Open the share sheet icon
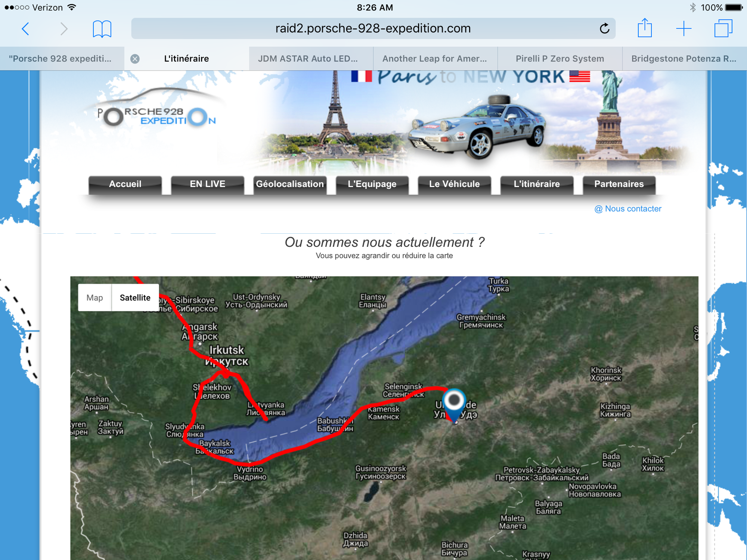 point(645,28)
